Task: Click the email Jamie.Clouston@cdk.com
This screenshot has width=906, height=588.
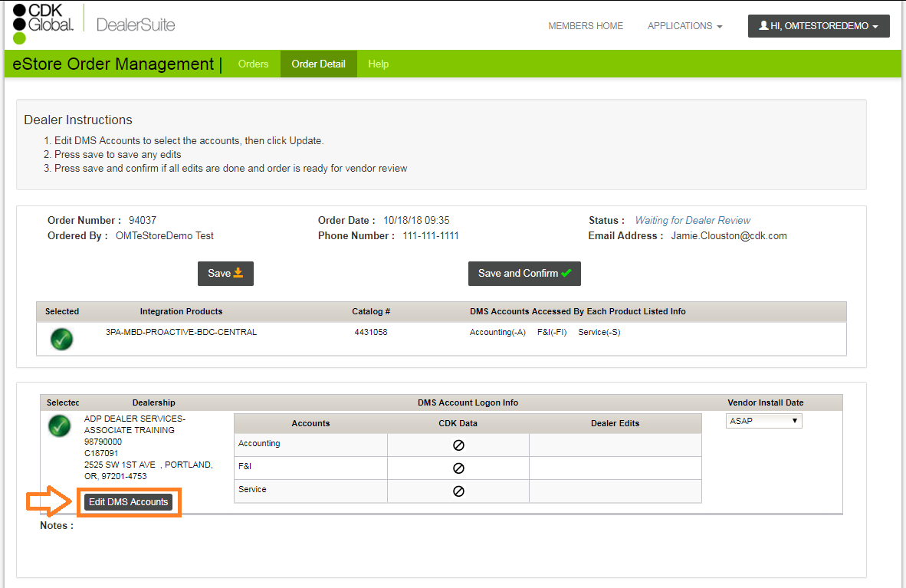Action: pos(729,236)
